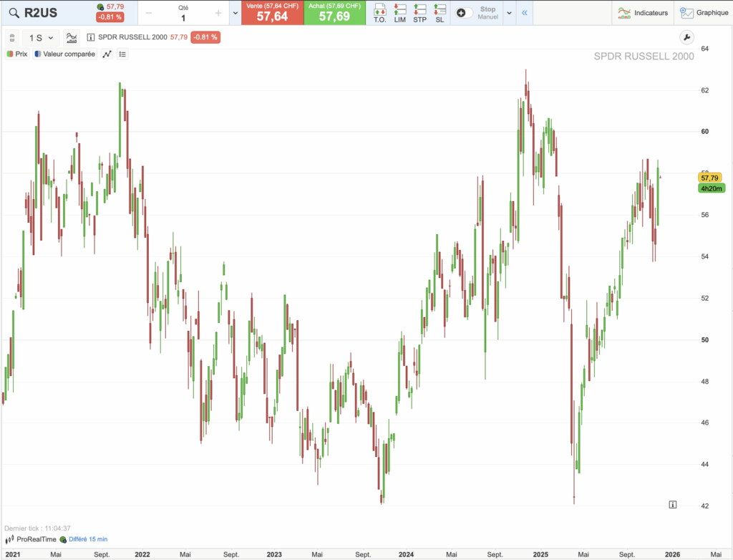Viewport: 733px width, 560px height.
Task: Open the 1 S timeframe dropdown
Action: (x=40, y=37)
